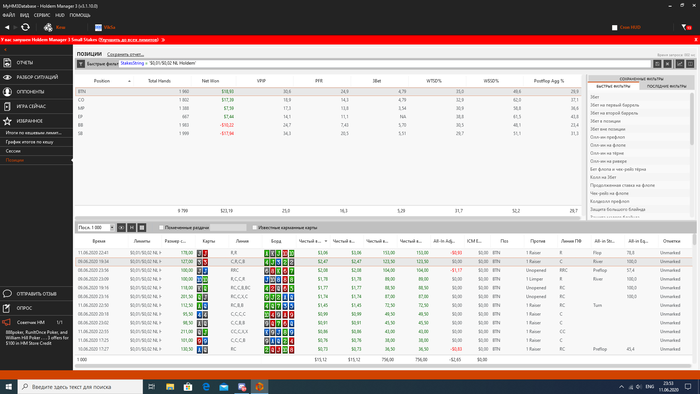Click the Игра сейчас icon in sidebar

coord(7,106)
